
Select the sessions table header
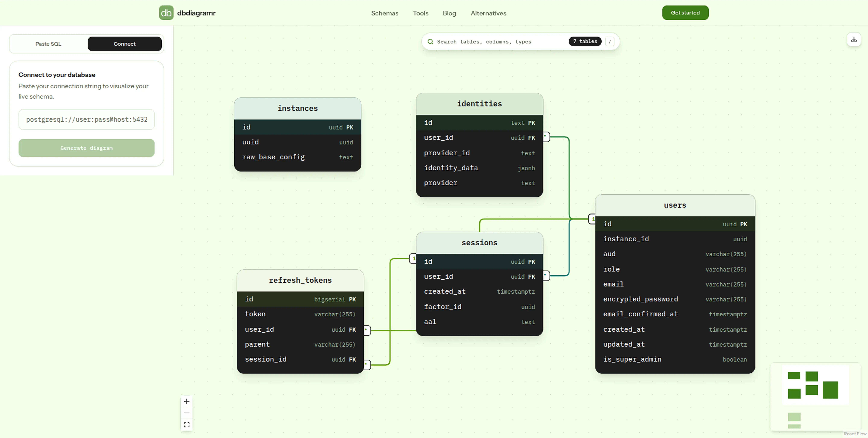tap(479, 243)
